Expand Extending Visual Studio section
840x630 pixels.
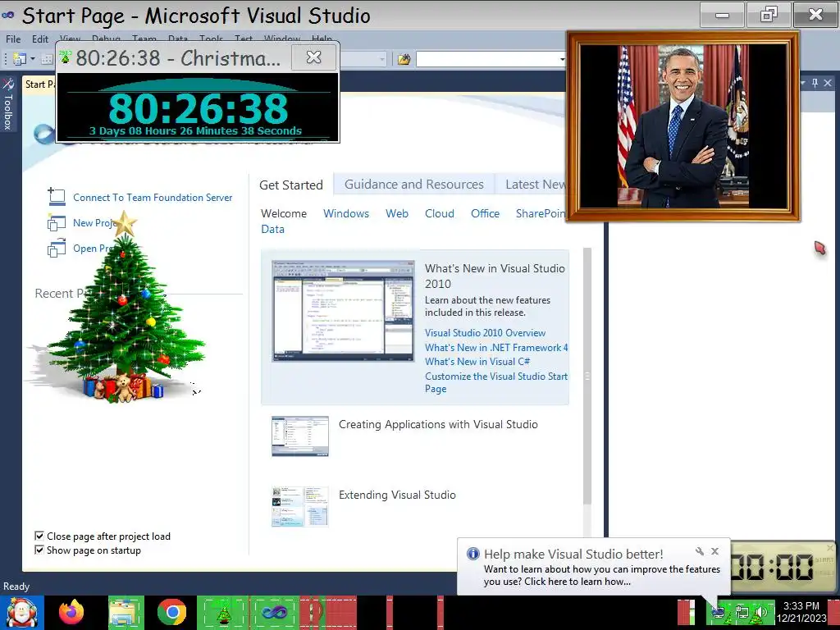pyautogui.click(x=397, y=495)
